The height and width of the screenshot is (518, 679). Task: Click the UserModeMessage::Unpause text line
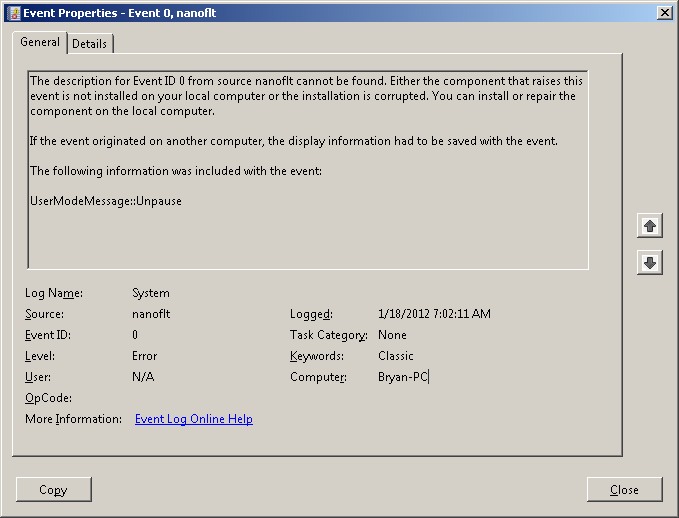(106, 201)
